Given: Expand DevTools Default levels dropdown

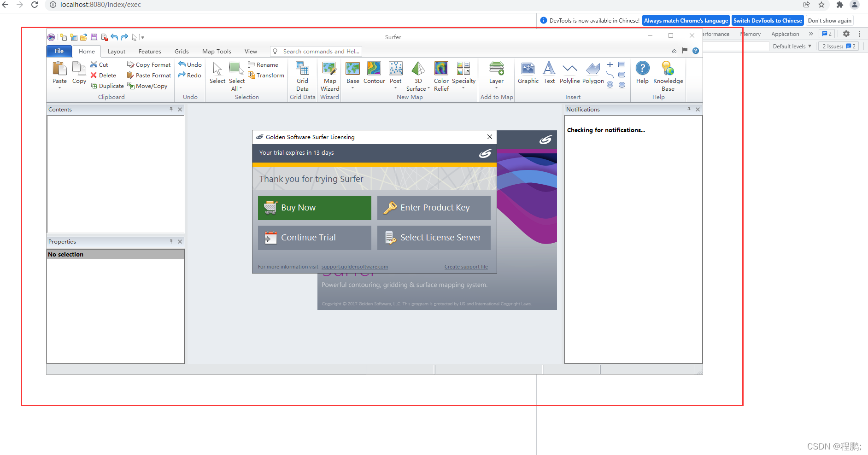Looking at the screenshot, I should coord(792,46).
